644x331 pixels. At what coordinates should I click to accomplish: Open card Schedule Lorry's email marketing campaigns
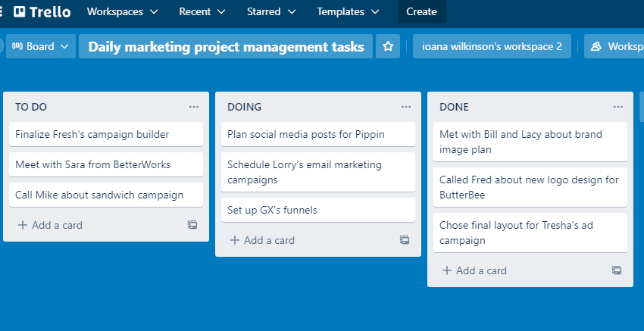click(318, 172)
